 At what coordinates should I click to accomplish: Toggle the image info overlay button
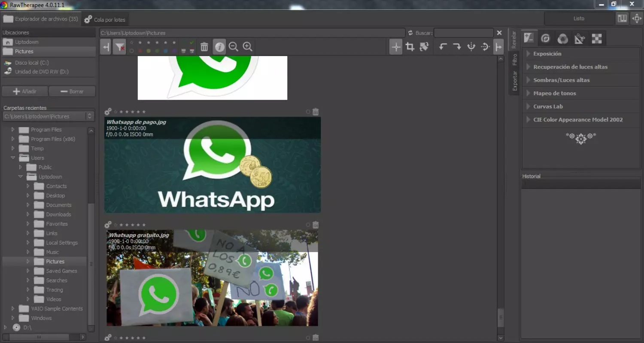coord(219,47)
